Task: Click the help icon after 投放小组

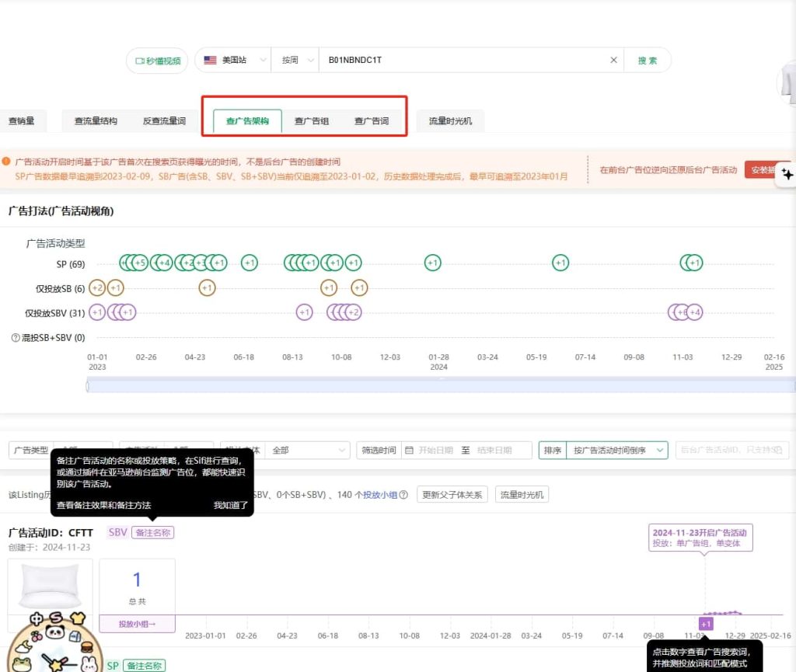Action: [x=403, y=495]
